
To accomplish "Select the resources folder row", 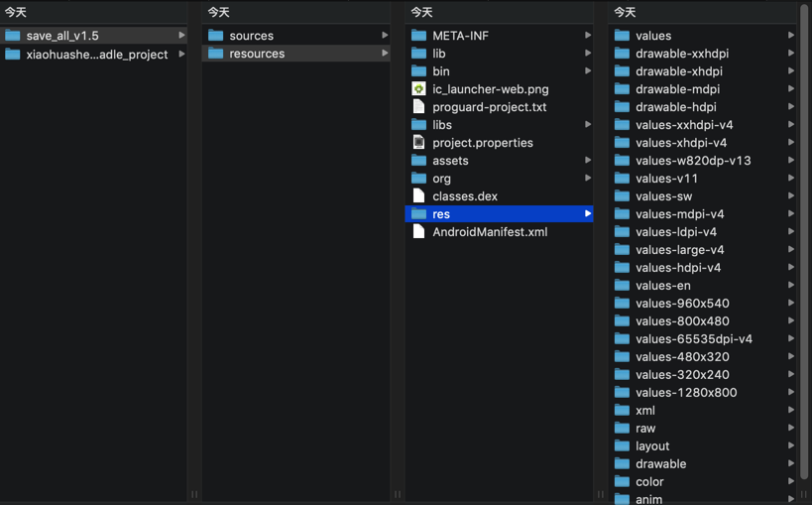I will 296,54.
